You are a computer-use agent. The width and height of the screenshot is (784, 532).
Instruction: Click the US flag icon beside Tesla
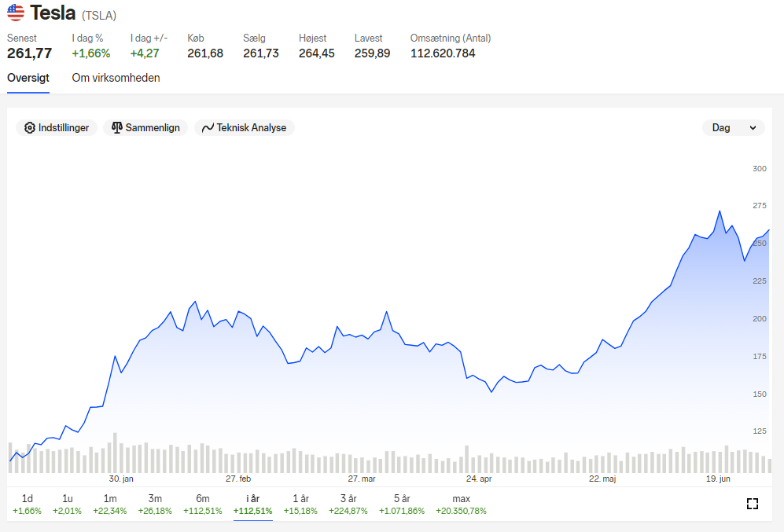tap(16, 13)
